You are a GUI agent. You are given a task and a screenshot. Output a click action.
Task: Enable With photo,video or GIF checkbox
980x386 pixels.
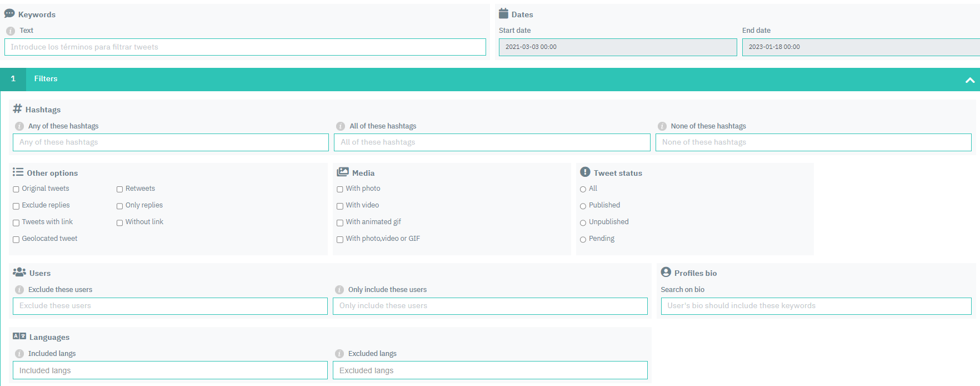pos(340,240)
